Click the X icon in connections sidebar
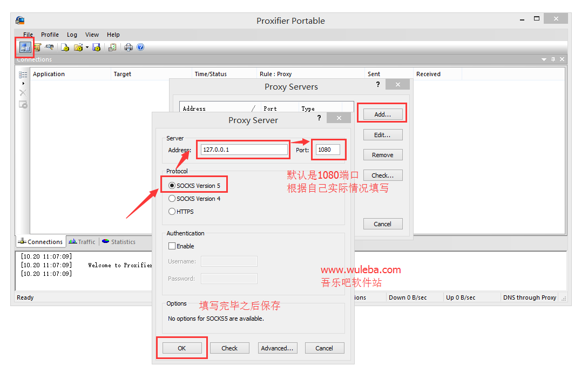Image resolution: width=588 pixels, height=379 pixels. coord(23,93)
